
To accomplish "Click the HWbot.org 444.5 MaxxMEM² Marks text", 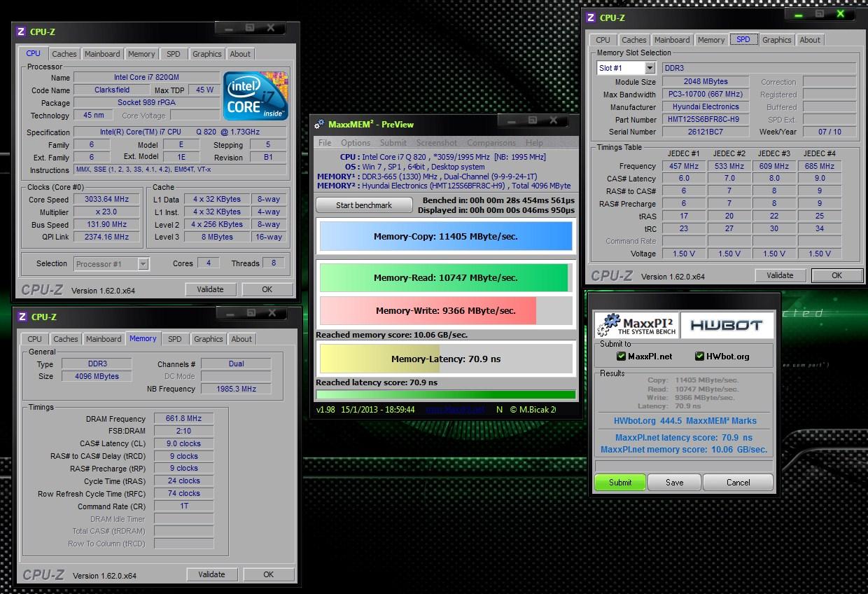I will point(685,421).
